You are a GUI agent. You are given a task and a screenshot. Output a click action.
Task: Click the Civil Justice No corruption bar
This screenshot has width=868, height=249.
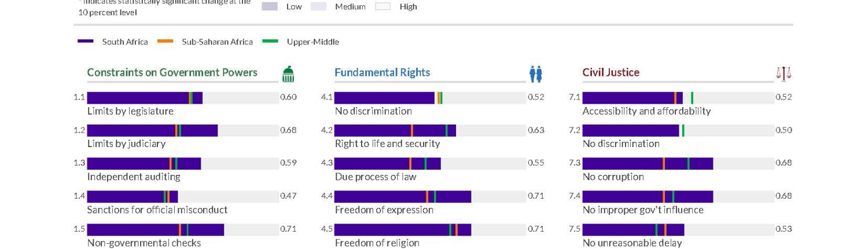[x=648, y=164]
